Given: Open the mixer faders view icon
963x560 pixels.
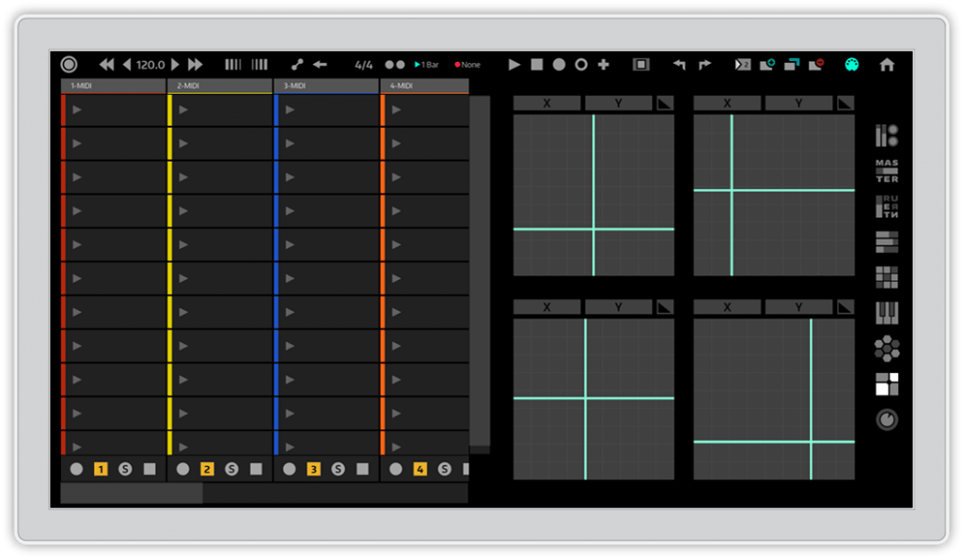Looking at the screenshot, I should coord(887,135).
